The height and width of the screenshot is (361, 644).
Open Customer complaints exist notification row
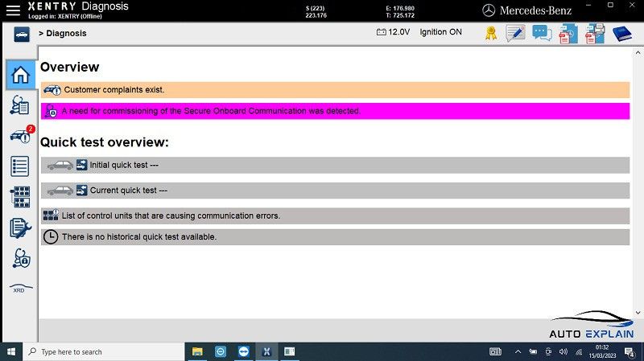(x=335, y=90)
